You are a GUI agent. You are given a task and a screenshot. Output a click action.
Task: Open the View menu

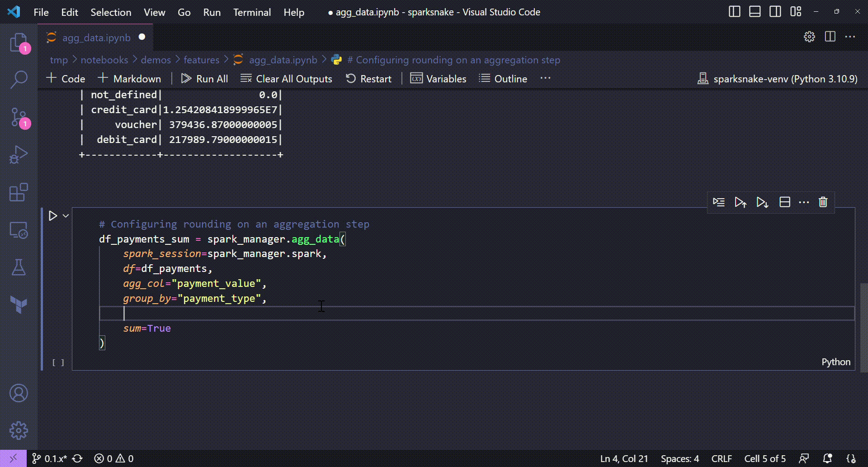click(x=154, y=12)
